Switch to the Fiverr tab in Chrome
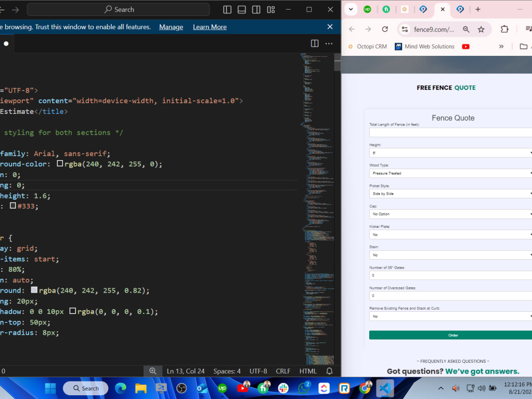 (386, 10)
